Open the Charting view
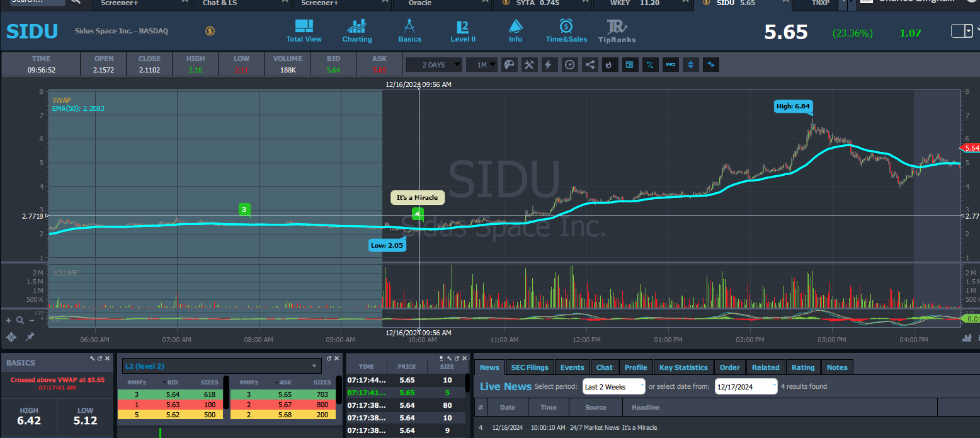Viewport: 980px width, 438px height. pos(356,32)
